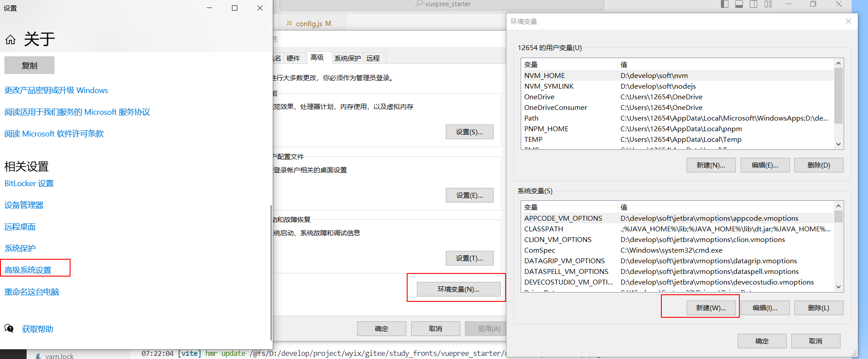Click system variables scrollbar down arrow
The width and height of the screenshot is (868, 359).
click(x=838, y=287)
